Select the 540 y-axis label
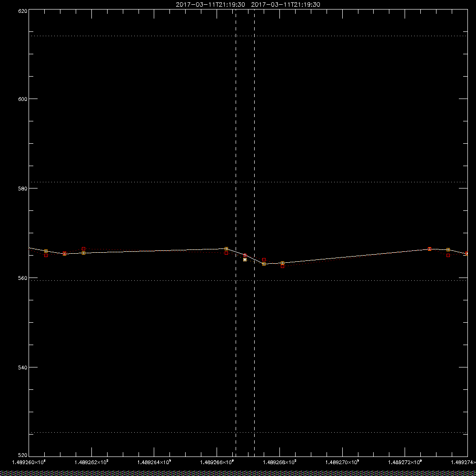This screenshot has height=476, width=476. click(x=23, y=367)
